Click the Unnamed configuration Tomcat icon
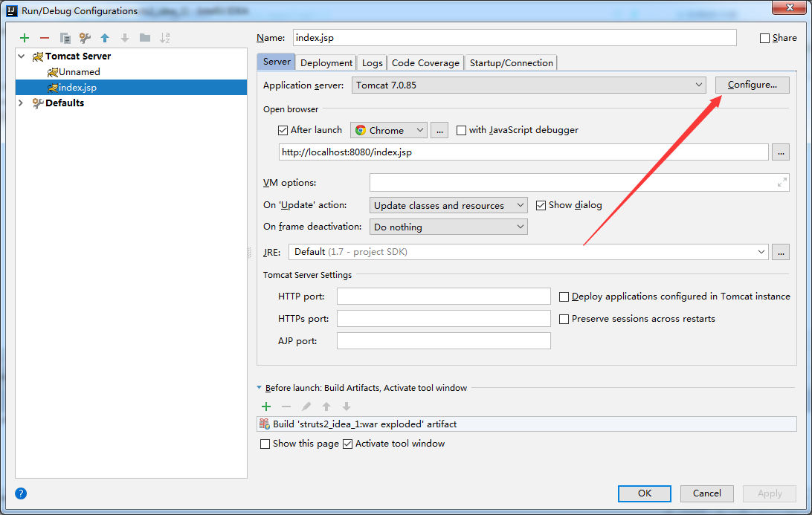 tap(52, 72)
